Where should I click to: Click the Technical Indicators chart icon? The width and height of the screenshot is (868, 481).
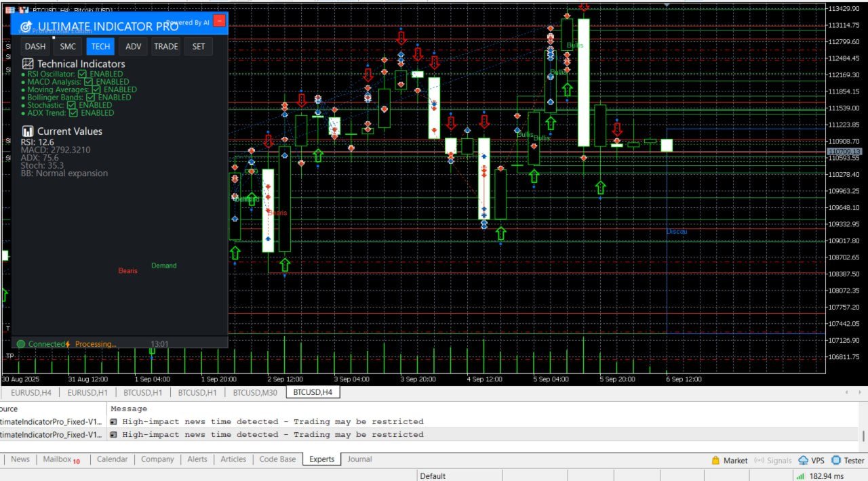tap(28, 64)
